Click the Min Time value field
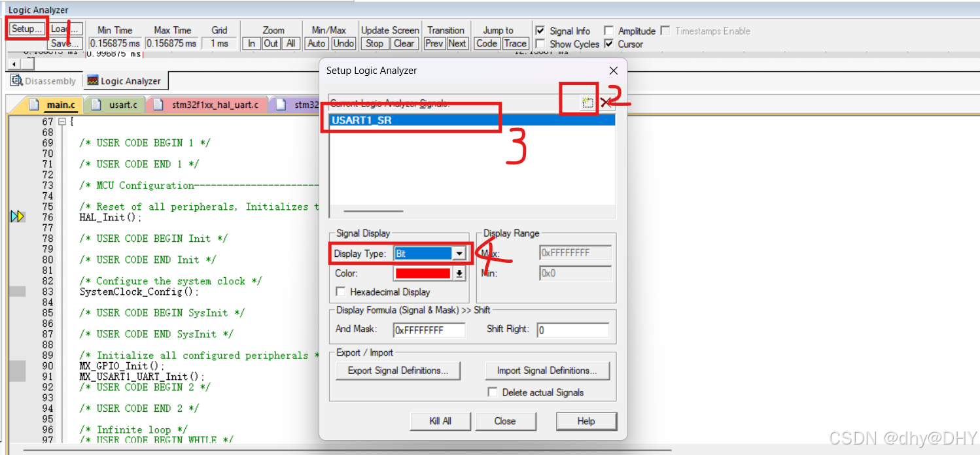 point(115,43)
